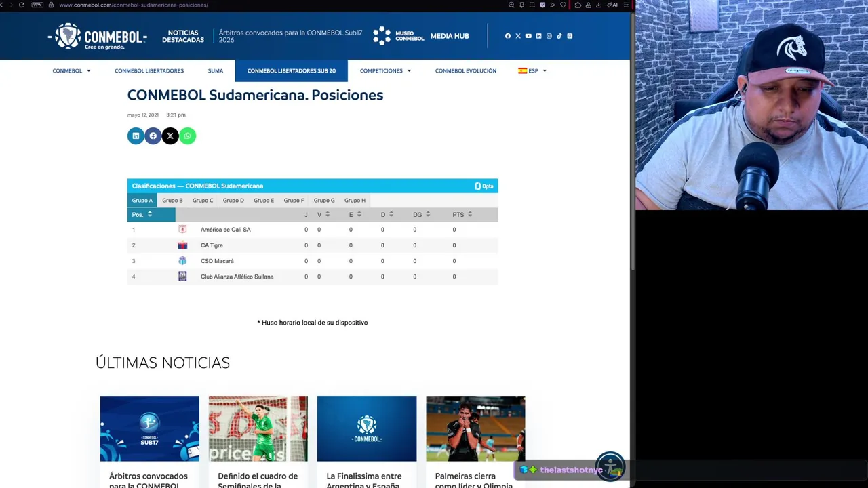The width and height of the screenshot is (868, 488).
Task: Click the shield ad-blocker icon
Action: (542, 5)
